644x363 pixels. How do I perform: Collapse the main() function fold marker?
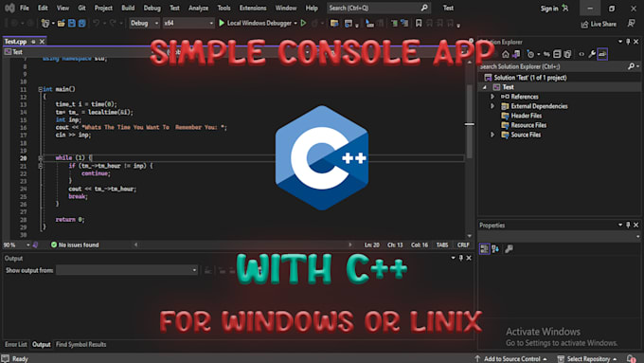40,89
